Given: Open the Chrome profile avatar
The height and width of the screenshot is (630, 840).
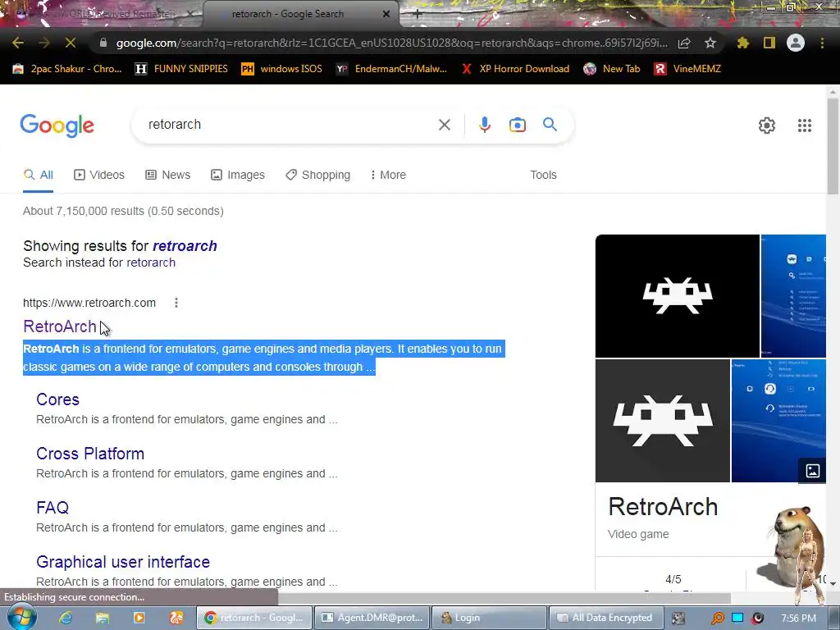Looking at the screenshot, I should point(796,43).
